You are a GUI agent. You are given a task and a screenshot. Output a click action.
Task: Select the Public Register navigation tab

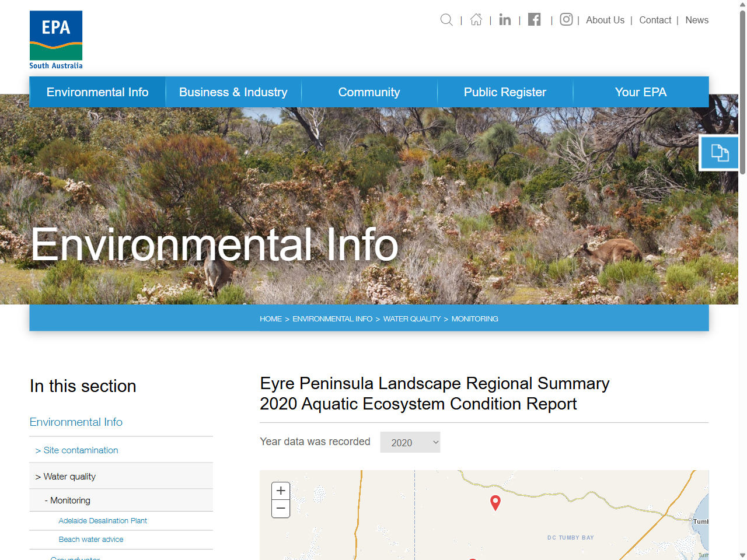505,92
